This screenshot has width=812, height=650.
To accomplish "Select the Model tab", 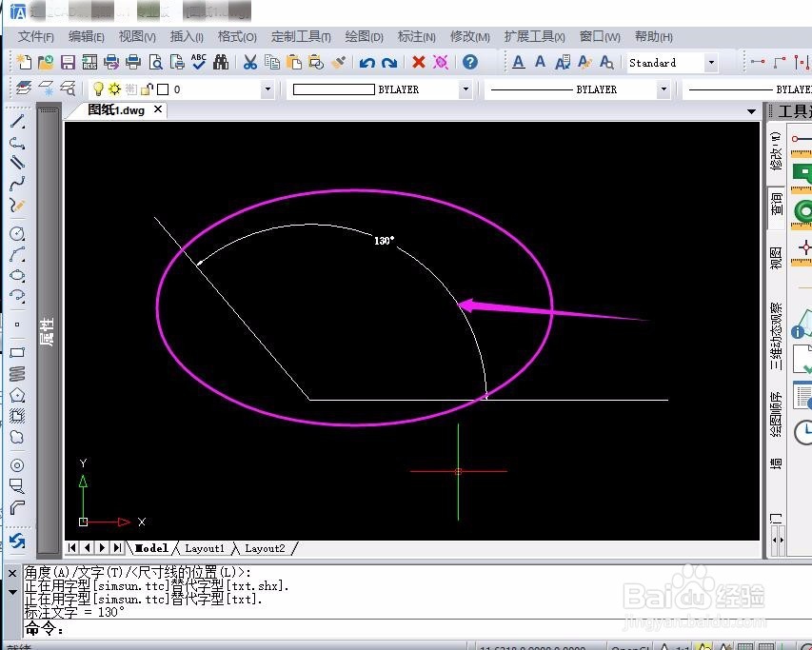I will (151, 548).
